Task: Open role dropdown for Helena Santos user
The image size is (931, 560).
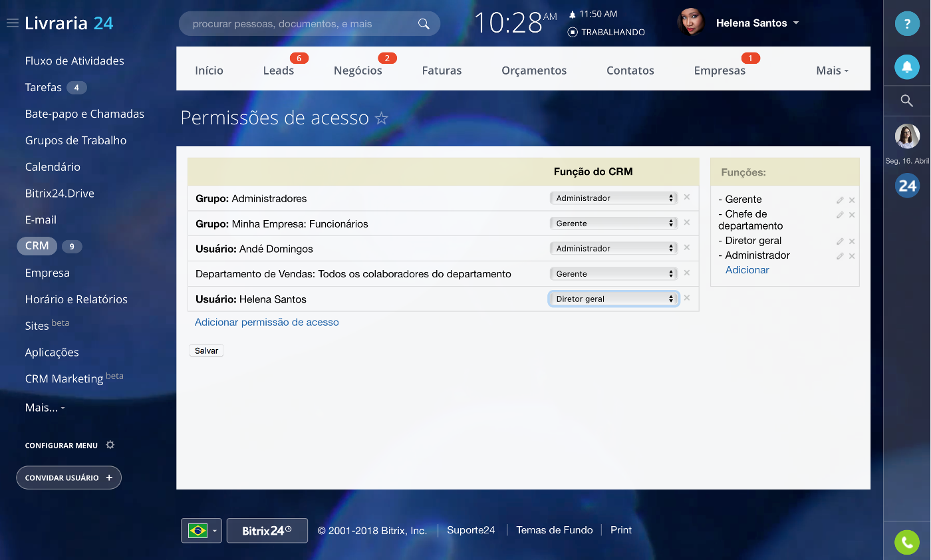Action: (613, 299)
